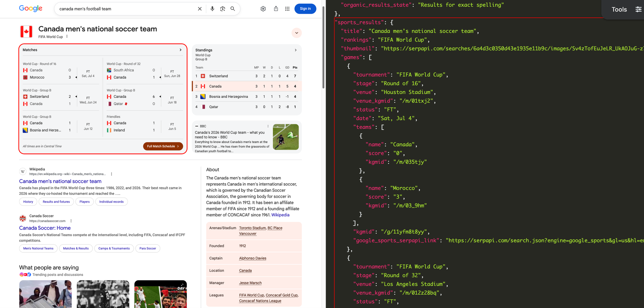
Task: Select the History chip
Action: [28, 202]
